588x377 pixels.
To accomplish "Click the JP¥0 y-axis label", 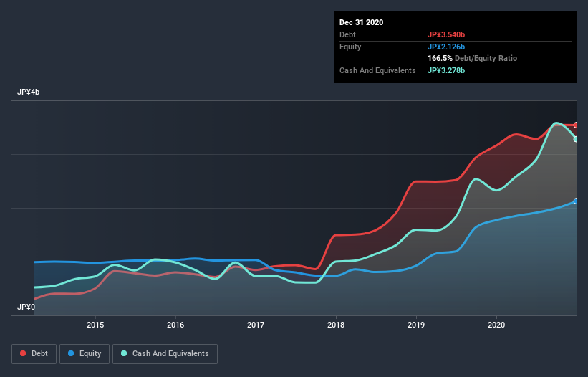I will 26,307.
